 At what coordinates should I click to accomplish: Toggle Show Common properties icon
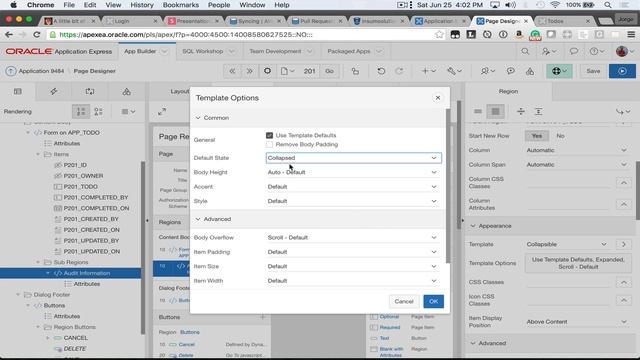[x=478, y=111]
